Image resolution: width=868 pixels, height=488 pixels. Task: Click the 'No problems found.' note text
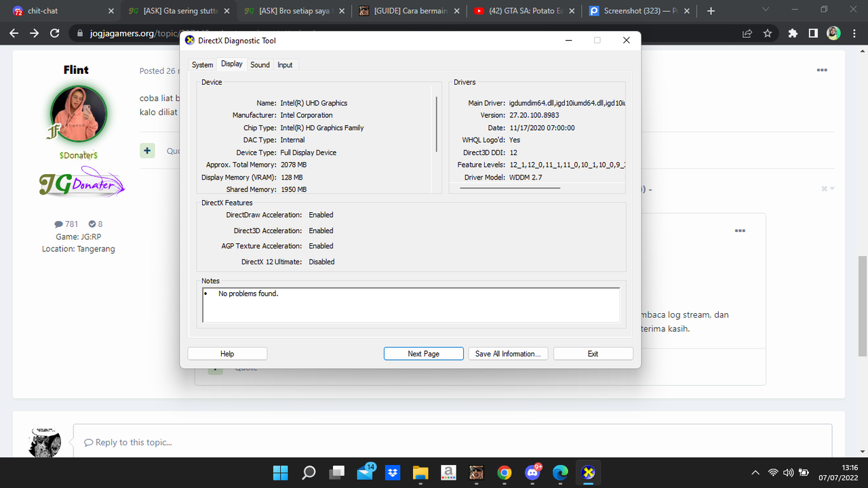(x=248, y=293)
